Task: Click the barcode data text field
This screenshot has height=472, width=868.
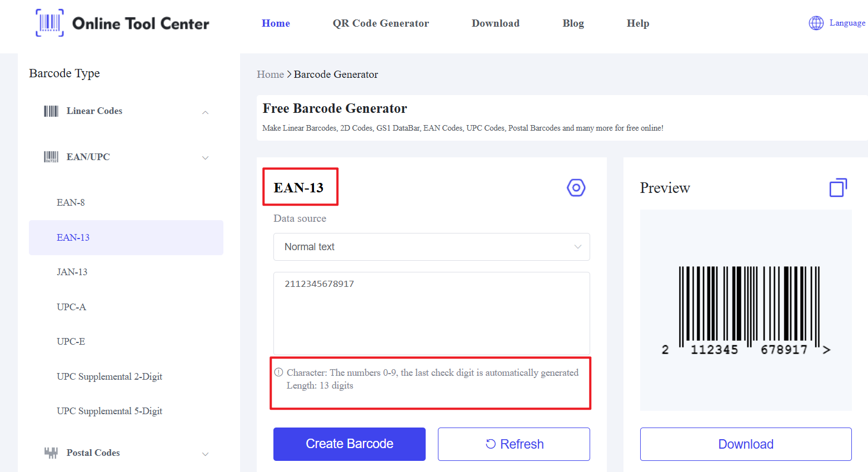Action: 431,313
